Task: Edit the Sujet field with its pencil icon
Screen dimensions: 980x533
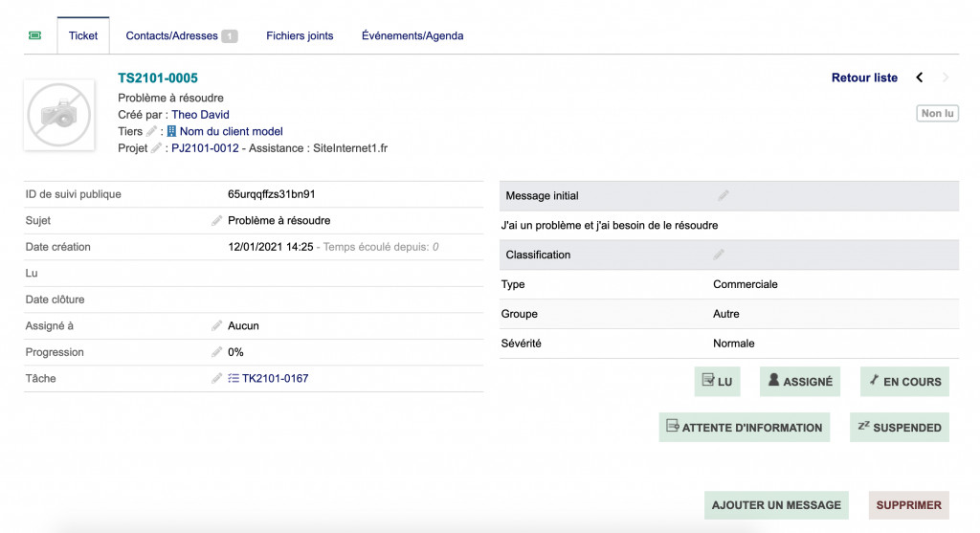Action: coord(216,221)
